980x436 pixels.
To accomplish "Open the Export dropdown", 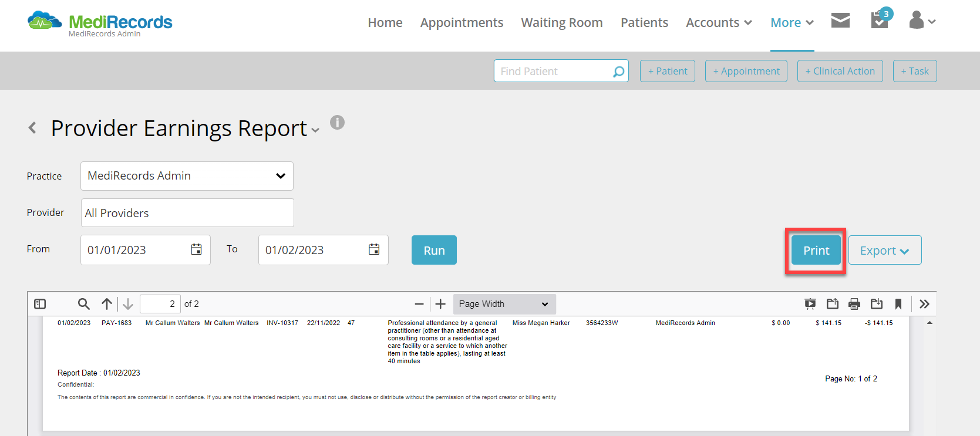I will click(885, 250).
